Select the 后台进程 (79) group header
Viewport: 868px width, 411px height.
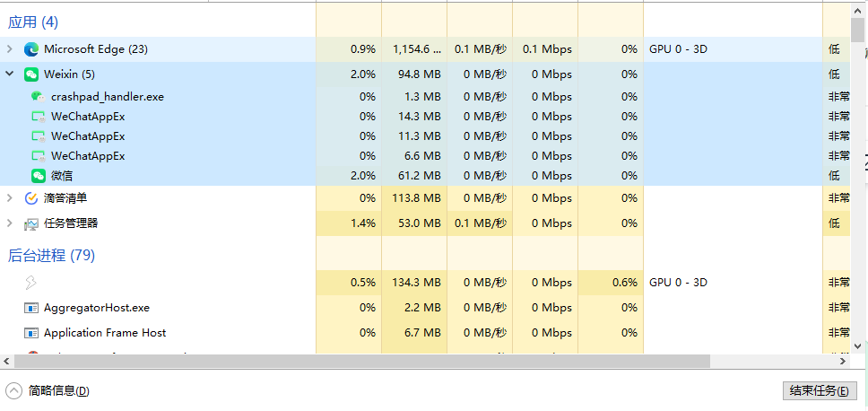point(51,256)
